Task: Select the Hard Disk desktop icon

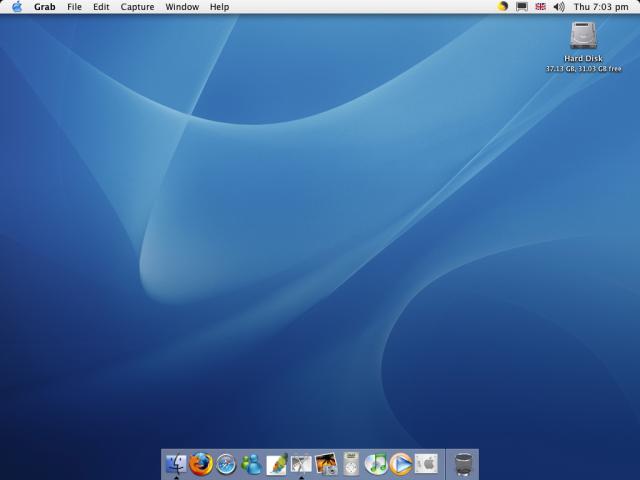Action: click(583, 36)
